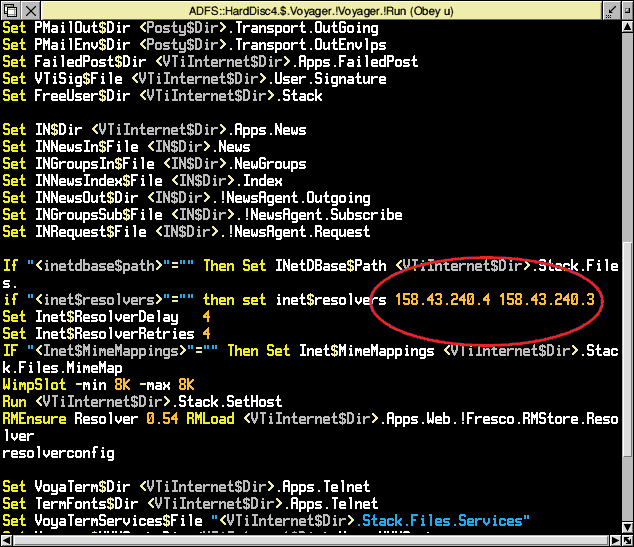Click the Inet$ResolverRetries variable name
This screenshot has width=634, height=547.
(115, 333)
